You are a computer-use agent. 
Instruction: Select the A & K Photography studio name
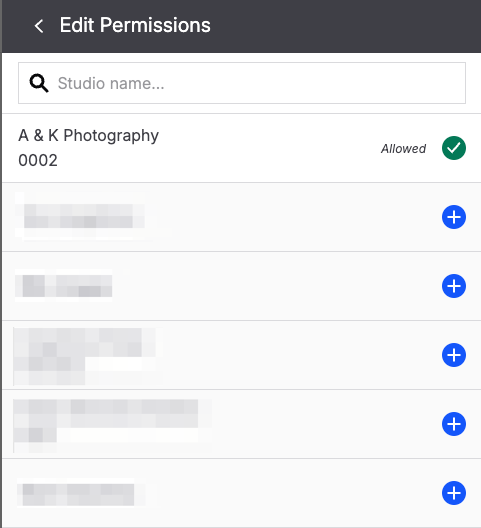pos(88,135)
